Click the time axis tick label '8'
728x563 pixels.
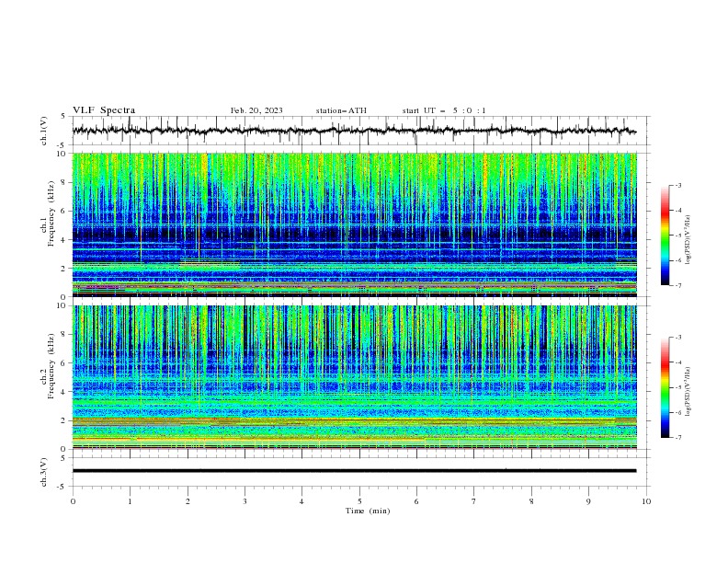point(531,501)
